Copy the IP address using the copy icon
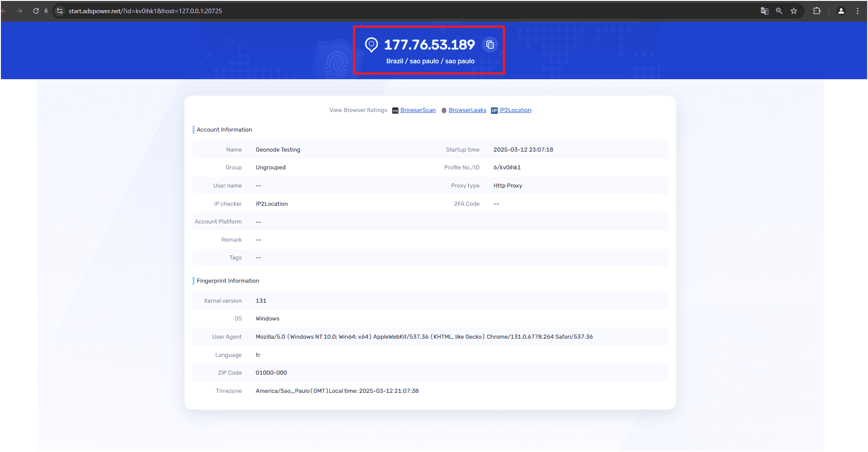 490,45
